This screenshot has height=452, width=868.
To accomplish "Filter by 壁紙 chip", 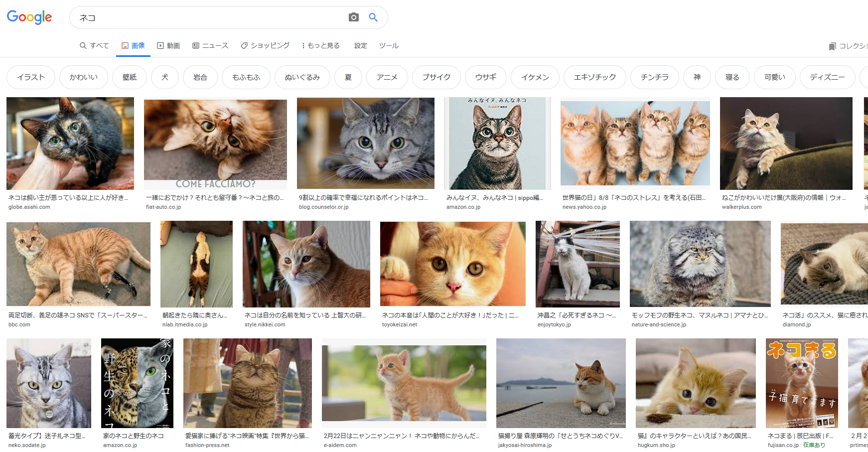I will (x=130, y=77).
